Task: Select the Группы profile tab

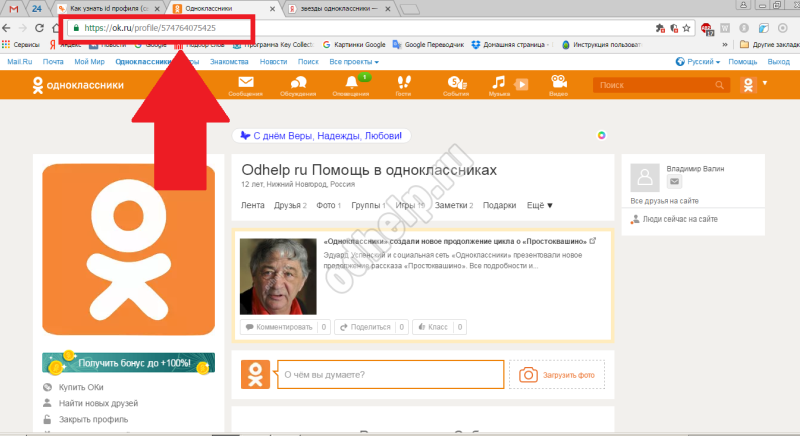Action: [368, 206]
